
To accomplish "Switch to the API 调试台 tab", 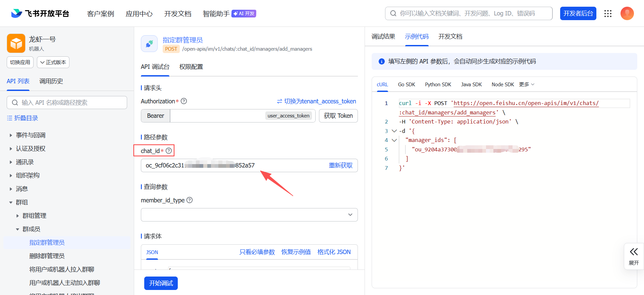I will pos(155,67).
